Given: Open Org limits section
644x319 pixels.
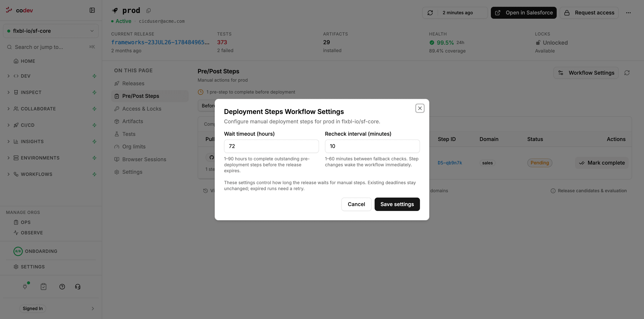Looking at the screenshot, I should click(x=150, y=147).
